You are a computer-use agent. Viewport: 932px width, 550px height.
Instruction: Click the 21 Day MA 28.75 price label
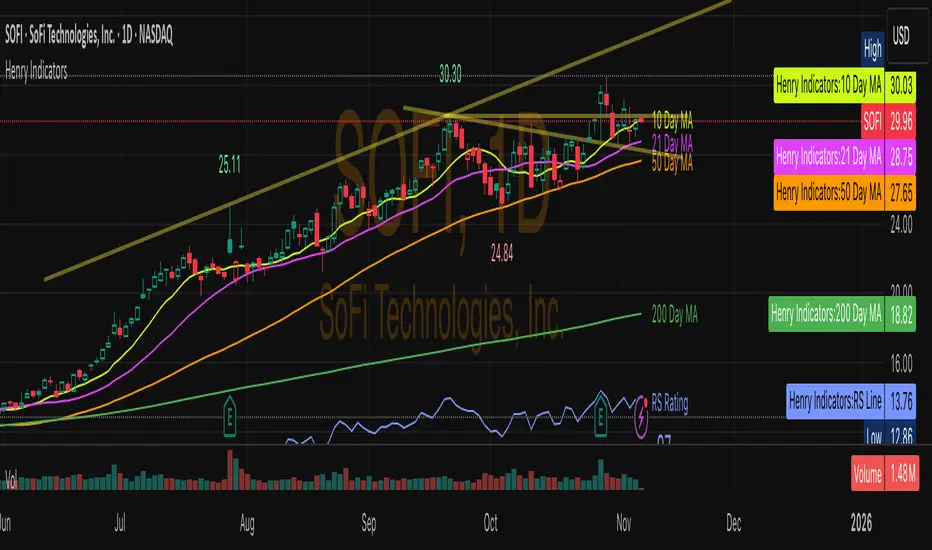845,157
